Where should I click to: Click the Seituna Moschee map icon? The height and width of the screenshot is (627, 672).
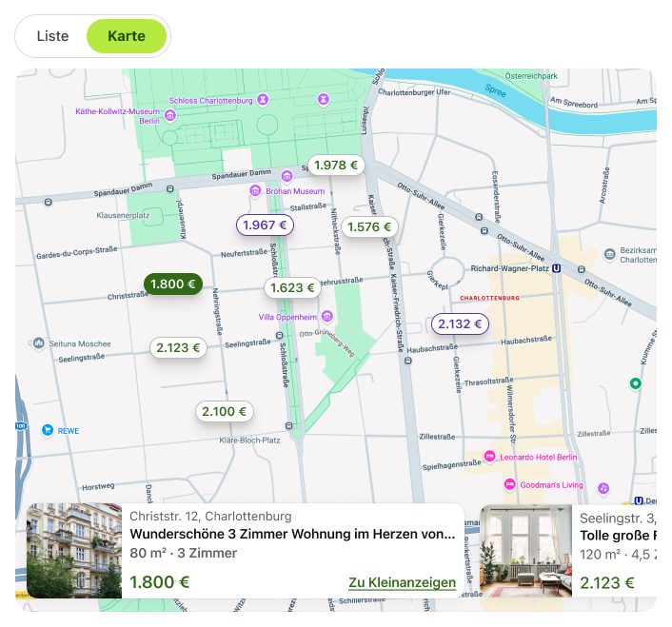[x=38, y=343]
